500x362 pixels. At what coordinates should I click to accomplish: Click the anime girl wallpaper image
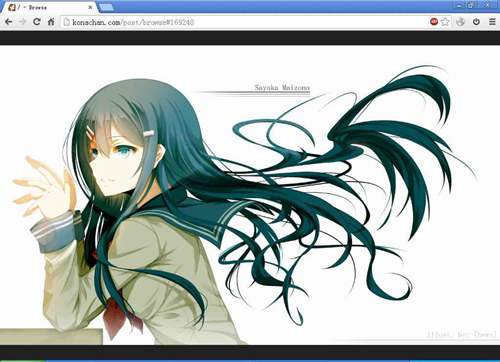point(250,195)
